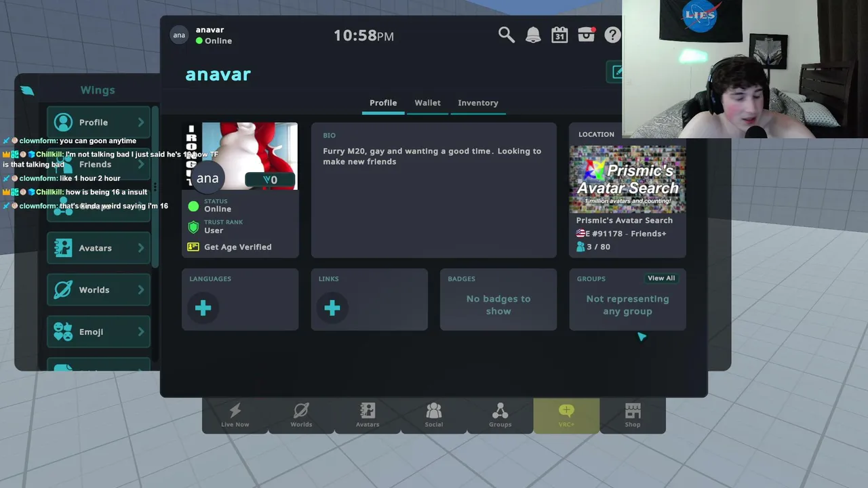This screenshot has height=488, width=868.
Task: Click the wing icon beside Wings title
Action: pos(27,90)
